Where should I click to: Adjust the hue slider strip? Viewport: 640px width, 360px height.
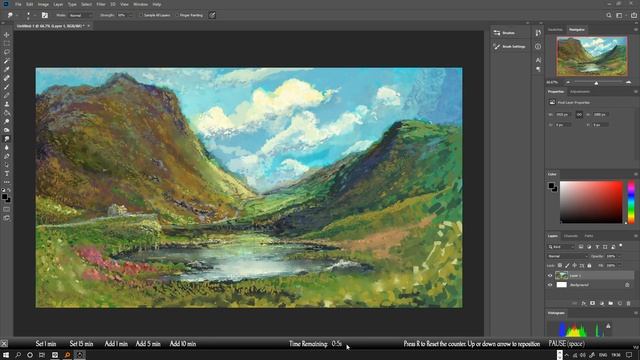coord(631,202)
